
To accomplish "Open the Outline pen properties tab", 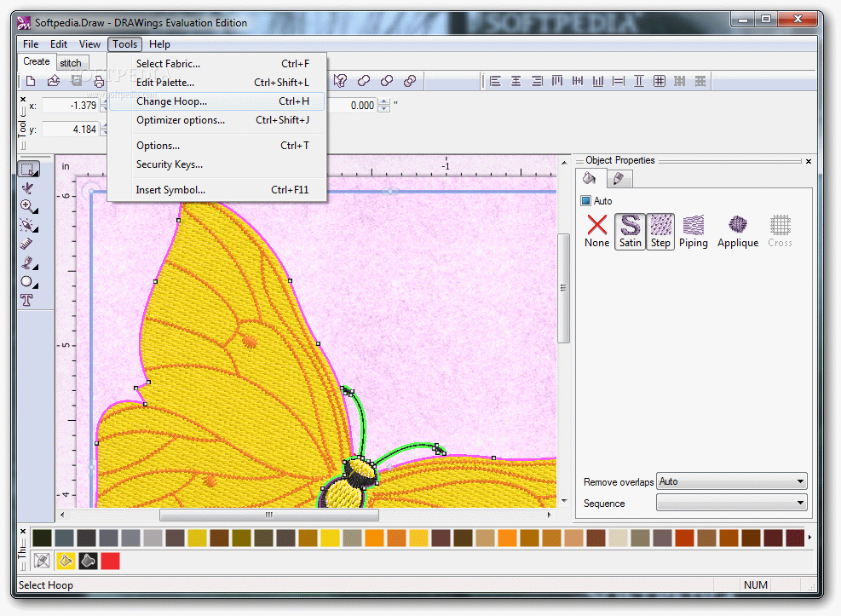I will coord(619,179).
